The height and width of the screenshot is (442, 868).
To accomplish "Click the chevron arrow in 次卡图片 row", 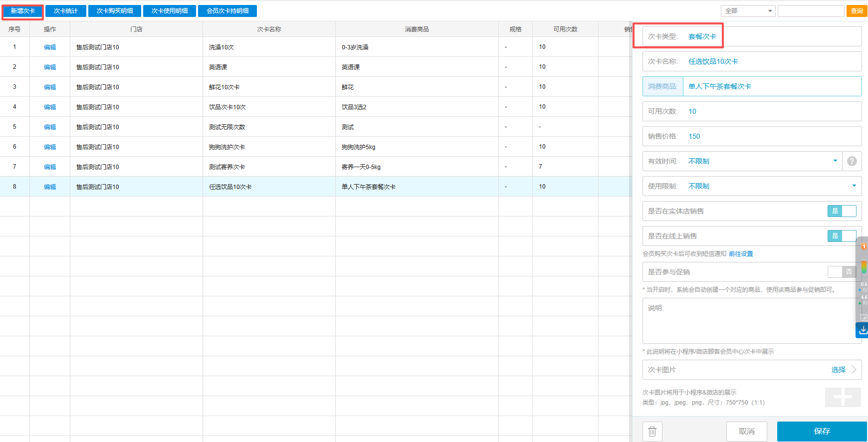I will pyautogui.click(x=854, y=370).
